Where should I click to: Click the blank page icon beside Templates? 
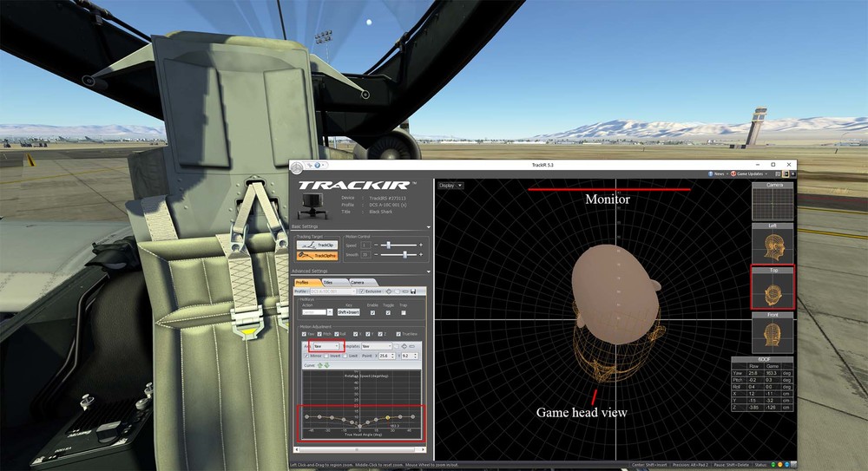(x=397, y=346)
